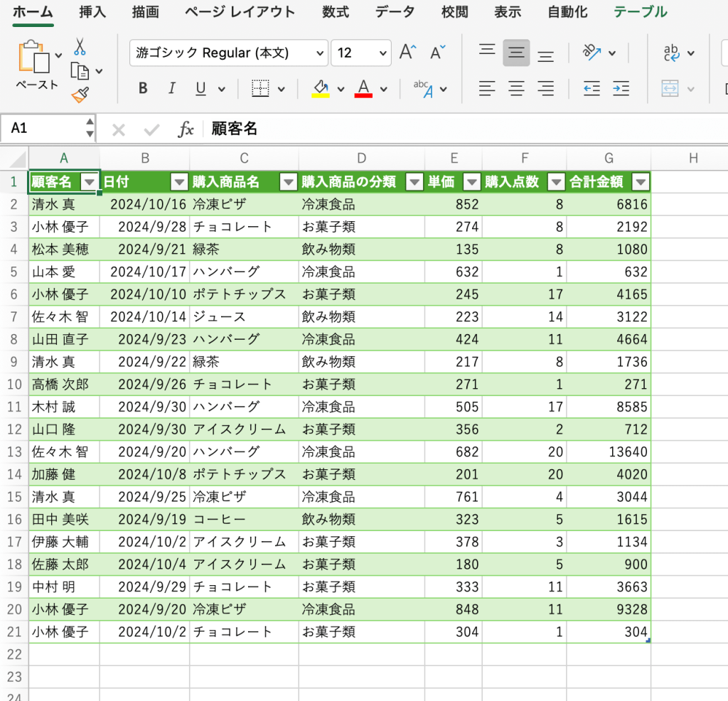The width and height of the screenshot is (728, 701).
Task: Switch to the 挿入 tab
Action: point(92,12)
